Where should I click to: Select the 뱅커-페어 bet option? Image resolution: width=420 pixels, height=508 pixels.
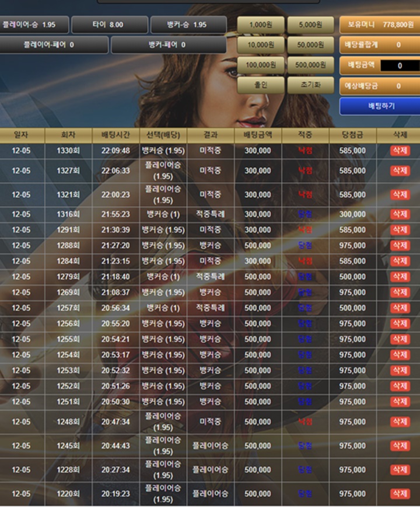[169, 45]
